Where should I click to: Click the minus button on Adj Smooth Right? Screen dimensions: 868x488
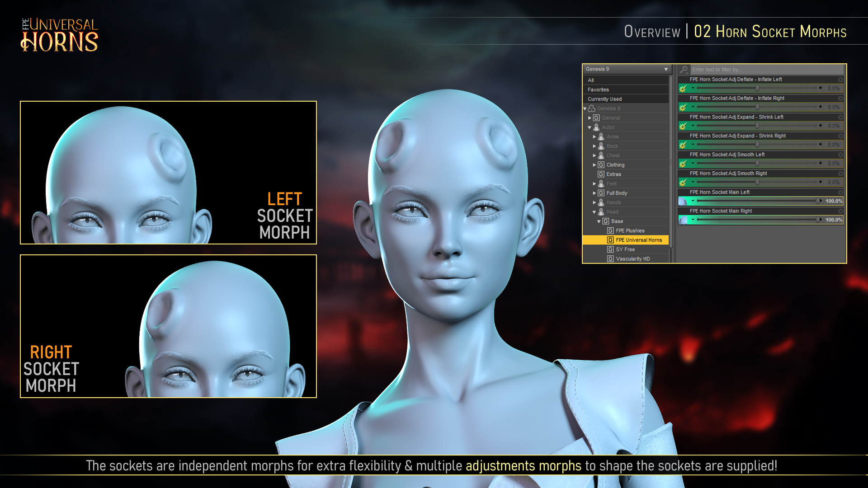(x=692, y=183)
